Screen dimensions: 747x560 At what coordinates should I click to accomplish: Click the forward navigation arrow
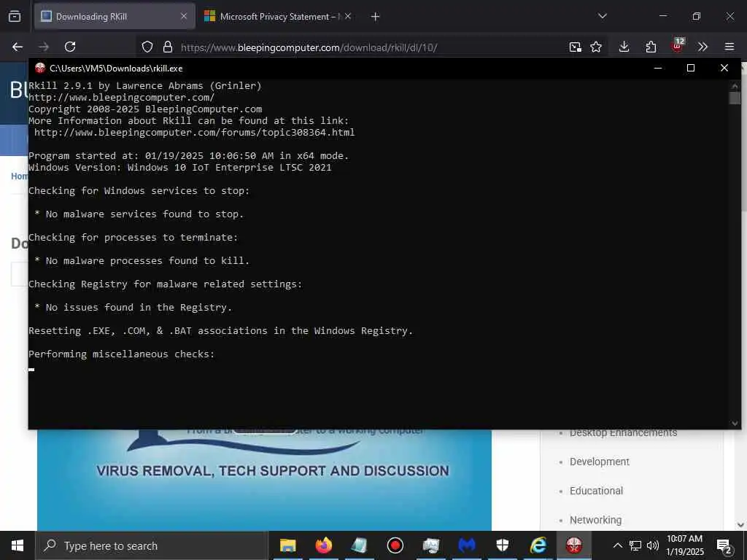tap(44, 47)
